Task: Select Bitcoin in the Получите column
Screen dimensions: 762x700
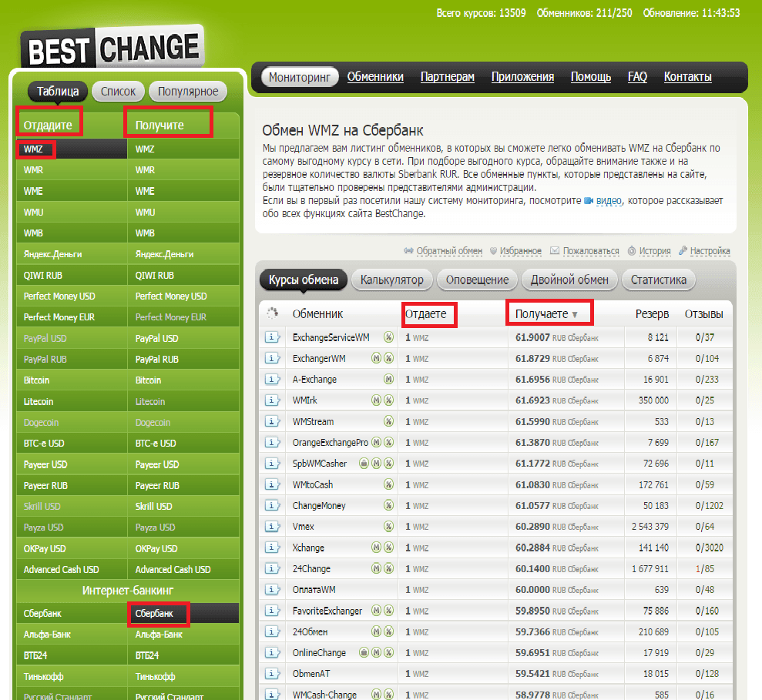Action: coord(183,380)
